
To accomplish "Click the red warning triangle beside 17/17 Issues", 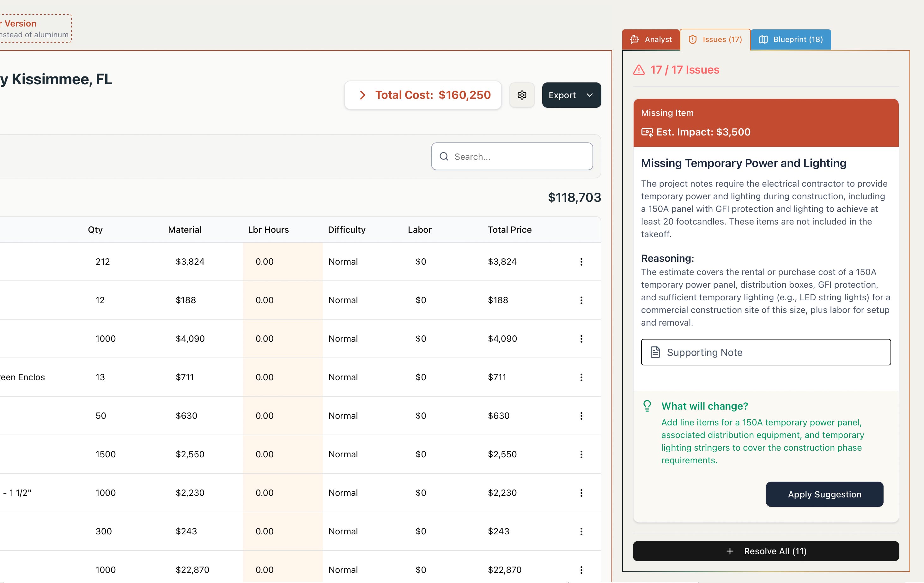I will pyautogui.click(x=639, y=70).
